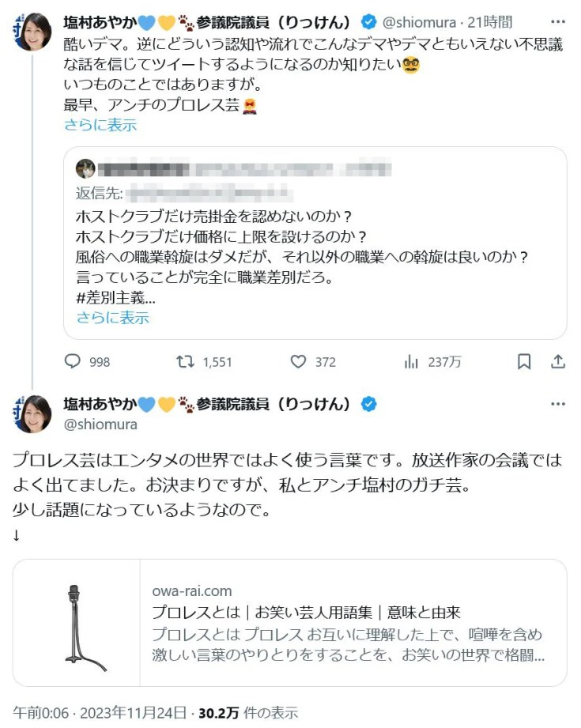Click the share upload icon
Viewport: 581px width, 728px height.
557,361
